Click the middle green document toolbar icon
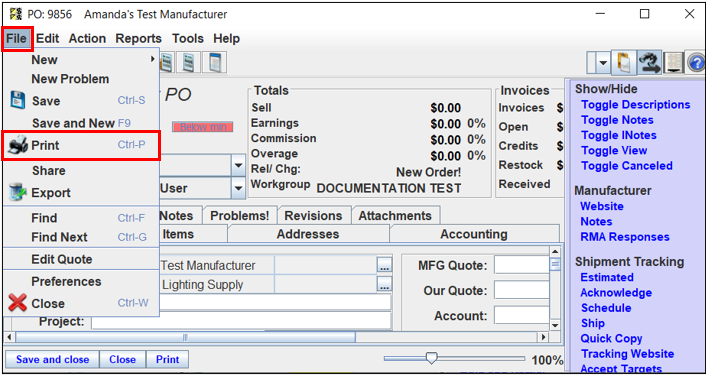The height and width of the screenshot is (377, 706). tap(188, 63)
